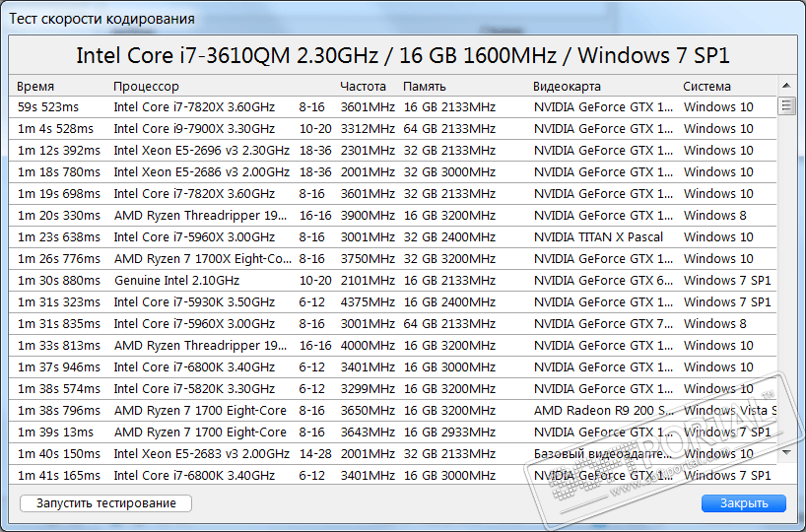The height and width of the screenshot is (532, 806).
Task: Select the Intel Xeon E5-2683 v3 row
Action: point(392,454)
